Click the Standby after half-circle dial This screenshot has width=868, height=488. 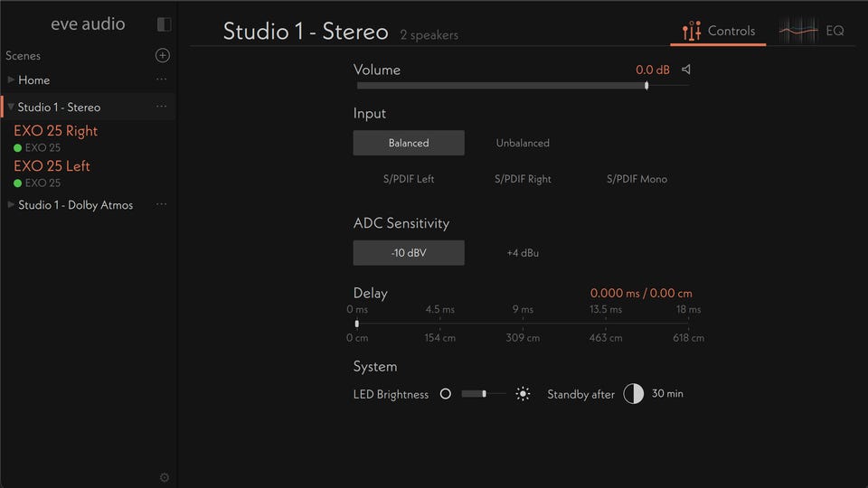tap(633, 394)
